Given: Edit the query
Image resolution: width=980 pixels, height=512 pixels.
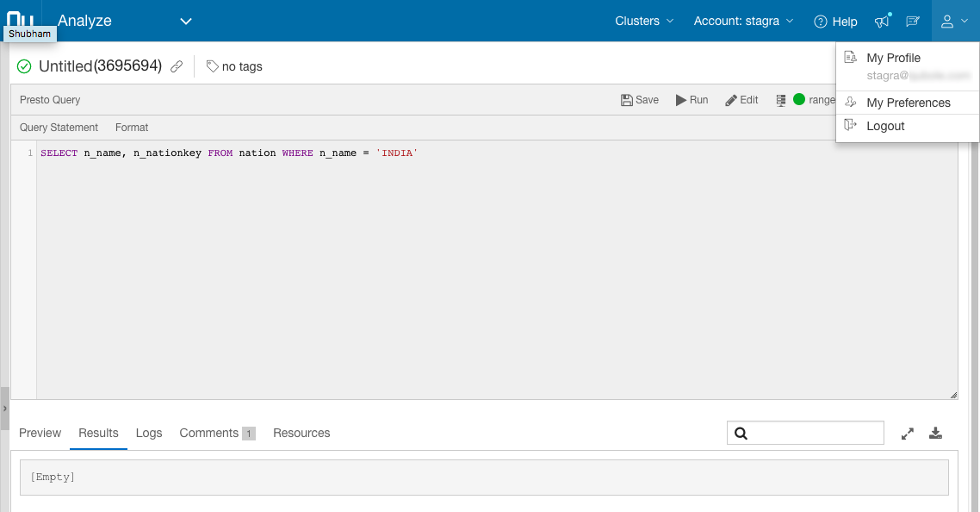Looking at the screenshot, I should 741,99.
